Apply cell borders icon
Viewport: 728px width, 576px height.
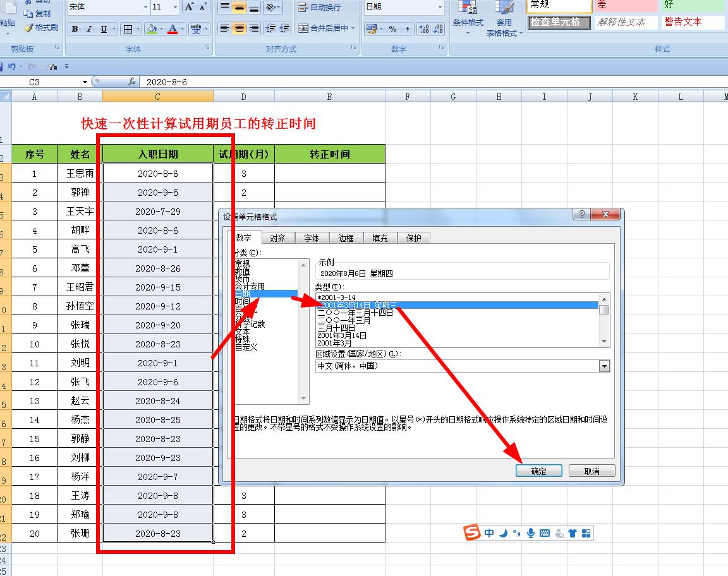tap(128, 29)
